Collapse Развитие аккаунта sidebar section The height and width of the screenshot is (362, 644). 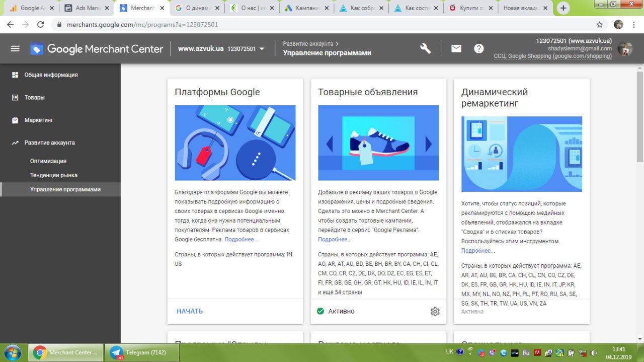click(60, 143)
